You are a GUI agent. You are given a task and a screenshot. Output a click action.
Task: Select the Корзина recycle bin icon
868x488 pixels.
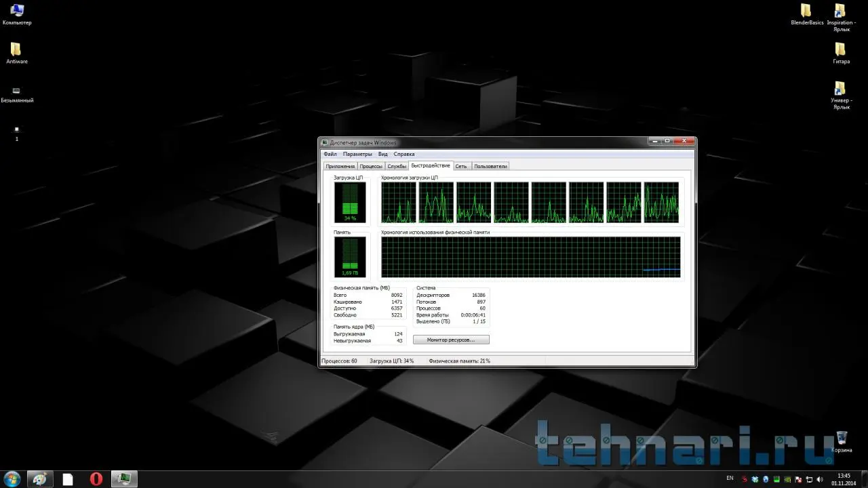click(x=842, y=441)
